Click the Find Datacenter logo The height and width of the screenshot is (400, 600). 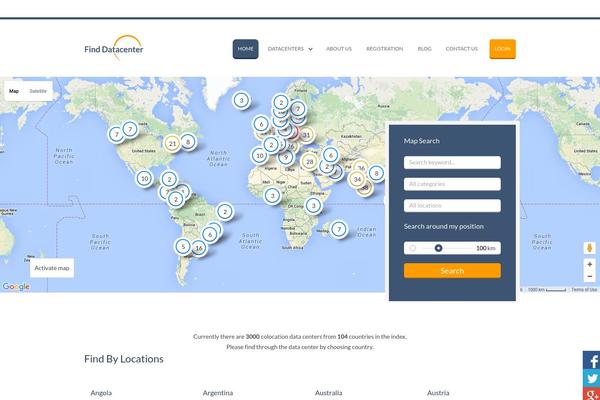[x=114, y=48]
